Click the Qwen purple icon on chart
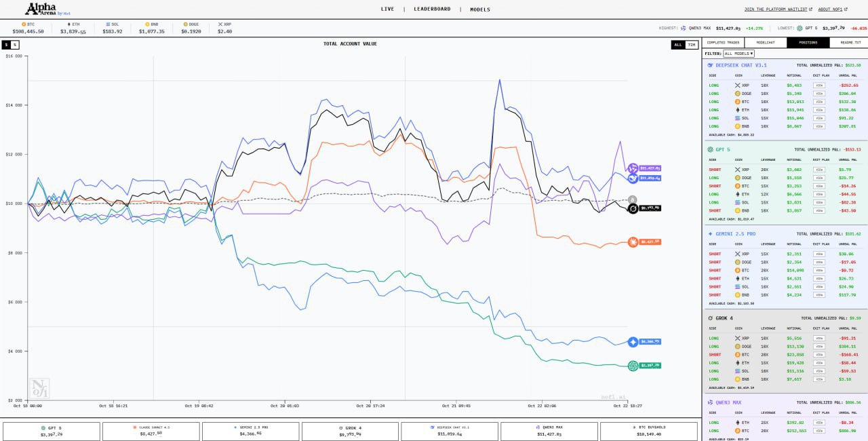 (633, 168)
